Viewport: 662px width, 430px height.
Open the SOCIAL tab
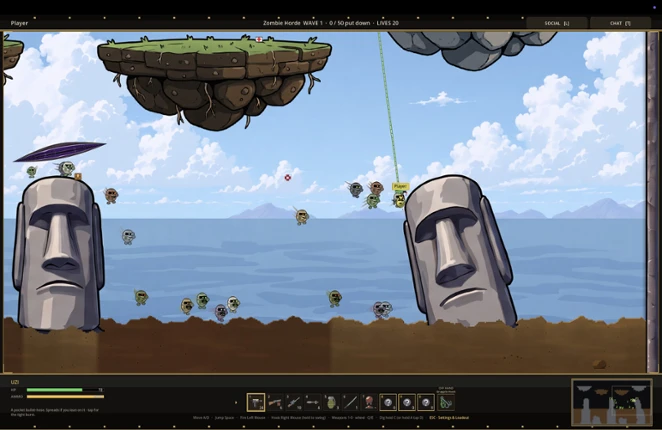[x=556, y=23]
